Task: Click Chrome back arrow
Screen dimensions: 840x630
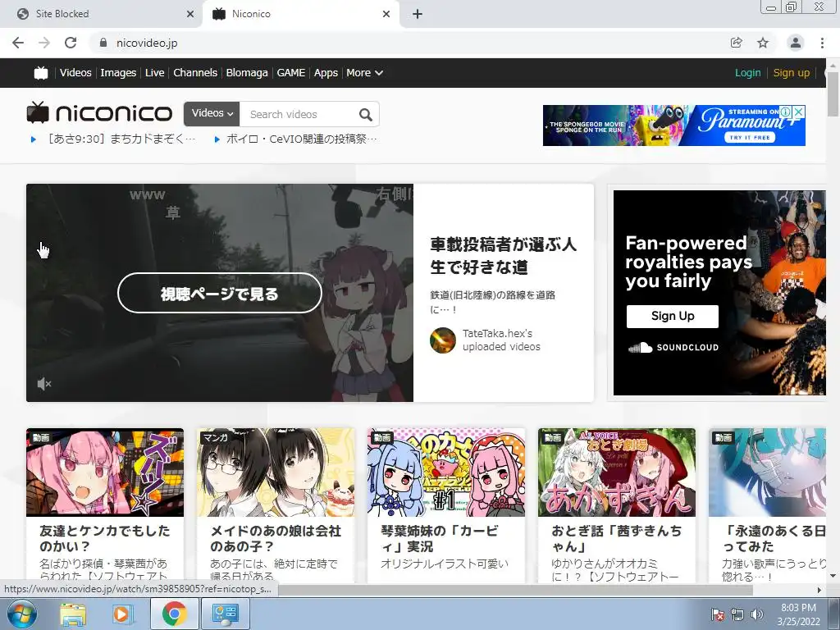Action: coord(18,43)
